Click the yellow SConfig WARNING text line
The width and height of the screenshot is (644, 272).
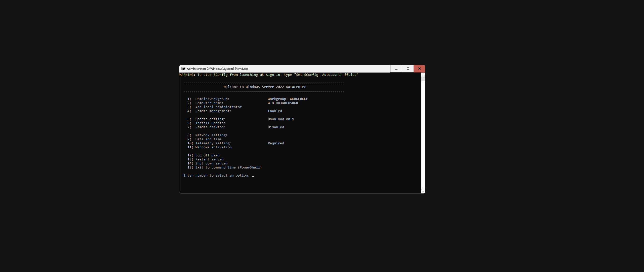(x=269, y=75)
